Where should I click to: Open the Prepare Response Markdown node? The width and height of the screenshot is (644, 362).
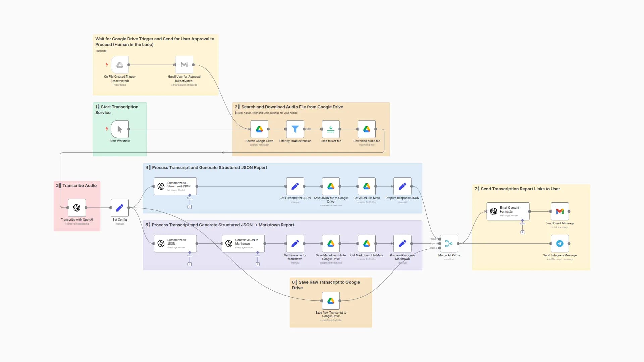(402, 243)
